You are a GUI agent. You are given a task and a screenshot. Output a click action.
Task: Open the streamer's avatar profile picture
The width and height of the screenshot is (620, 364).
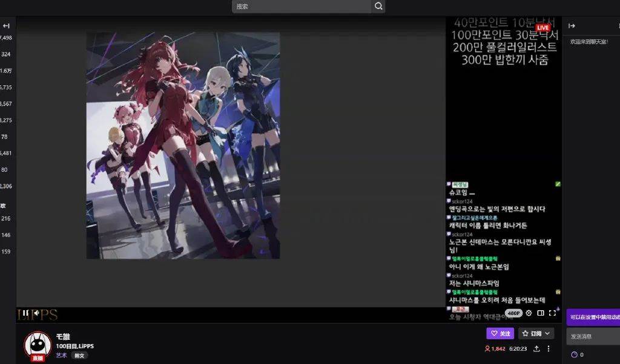[x=38, y=345]
